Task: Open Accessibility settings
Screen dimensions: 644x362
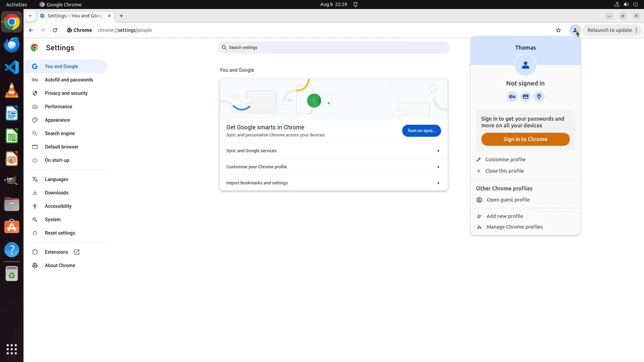Action: (65, 206)
